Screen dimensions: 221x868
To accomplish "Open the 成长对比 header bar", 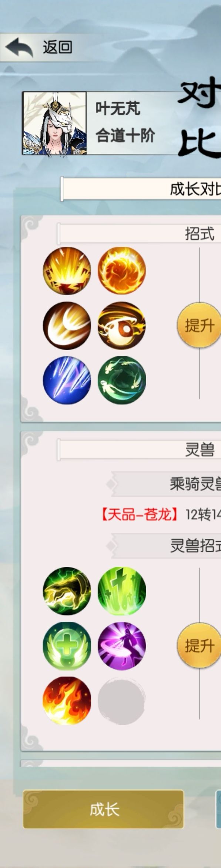I will (141, 190).
